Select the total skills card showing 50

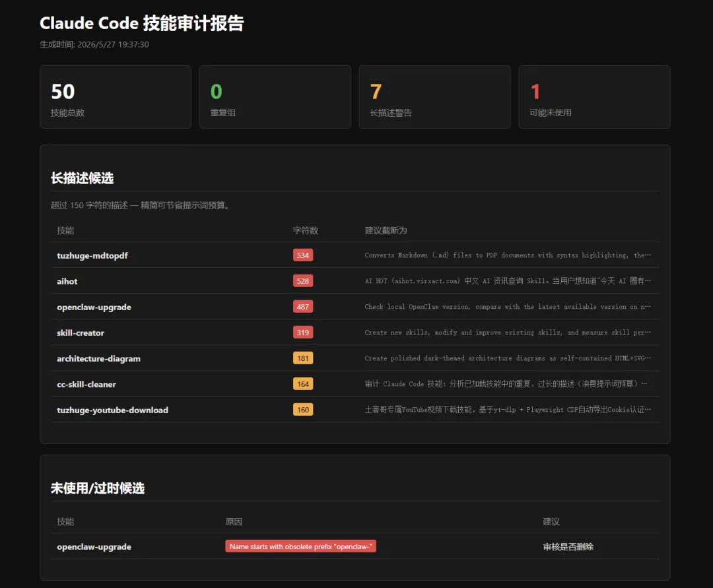(x=116, y=97)
